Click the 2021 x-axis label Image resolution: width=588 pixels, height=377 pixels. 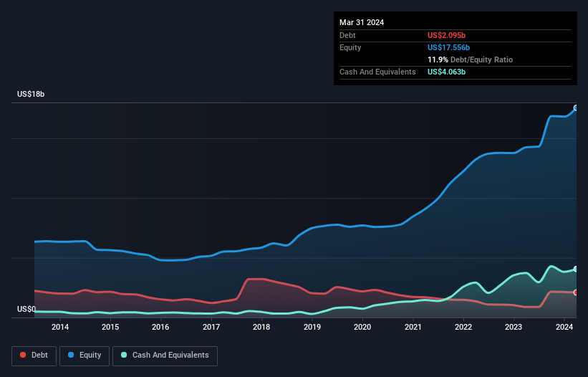[413, 327]
